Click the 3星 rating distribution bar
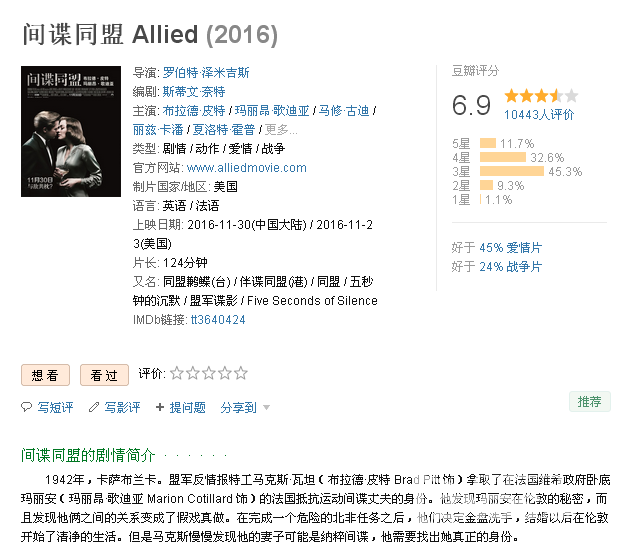Image resolution: width=624 pixels, height=560 pixels. point(512,171)
